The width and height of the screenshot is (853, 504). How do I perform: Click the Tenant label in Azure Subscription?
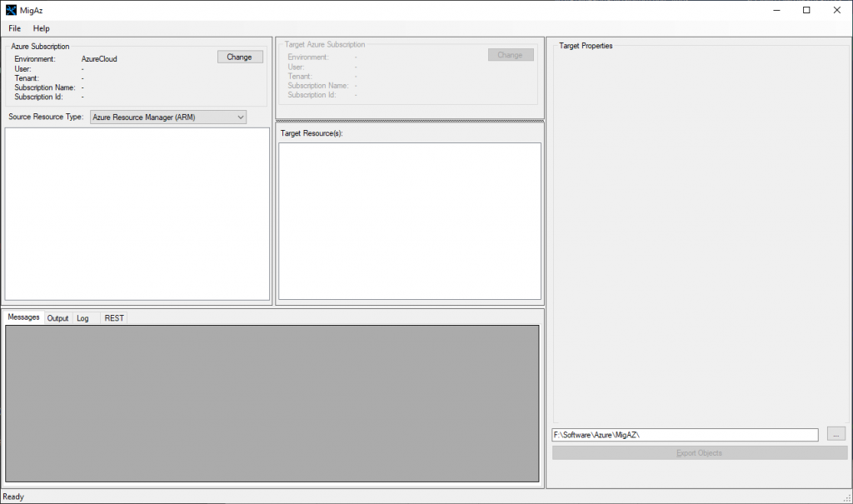click(27, 78)
